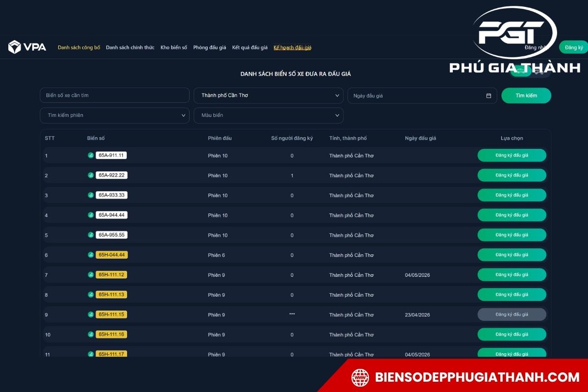This screenshot has height=392, width=588.
Task: Select the white plate label 65A-922.22
Action: click(x=112, y=175)
